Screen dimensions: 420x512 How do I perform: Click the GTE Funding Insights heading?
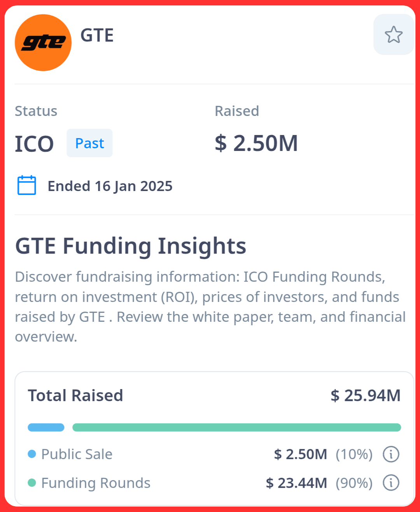point(131,246)
